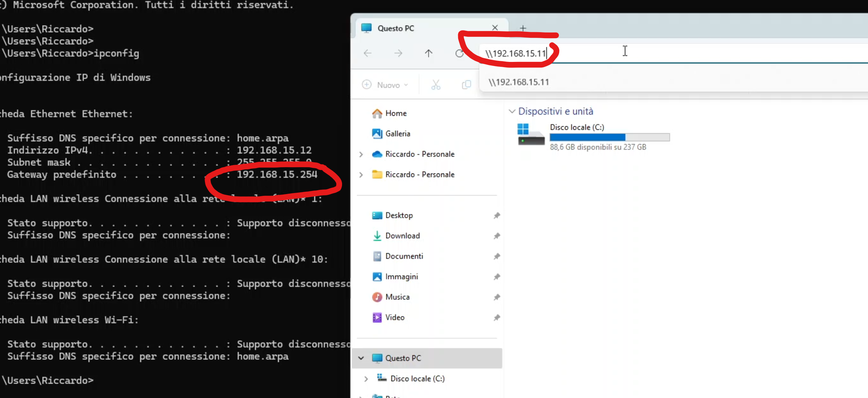The image size is (868, 398).
Task: Unpin Musica using its pin icon
Action: pos(497,297)
